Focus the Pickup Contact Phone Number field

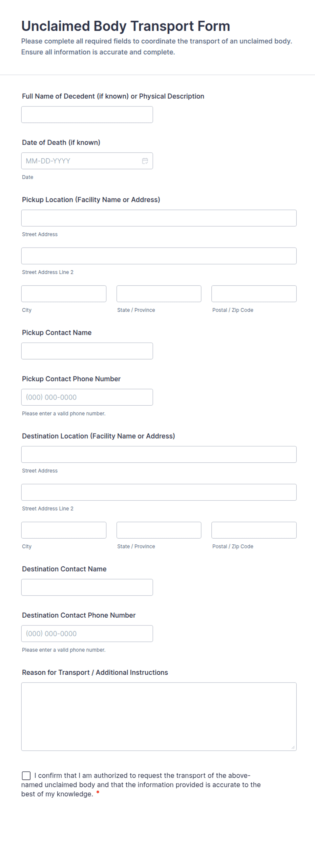(87, 397)
